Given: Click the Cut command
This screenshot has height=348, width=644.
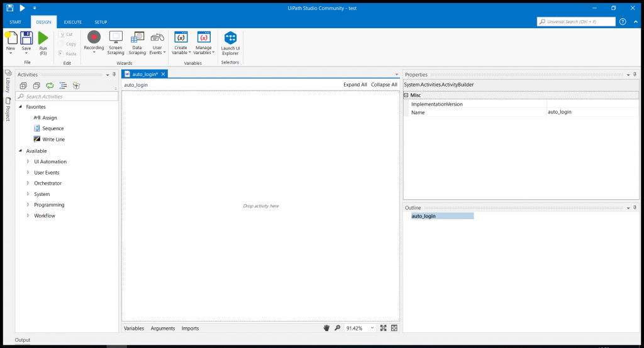Looking at the screenshot, I should coord(66,35).
